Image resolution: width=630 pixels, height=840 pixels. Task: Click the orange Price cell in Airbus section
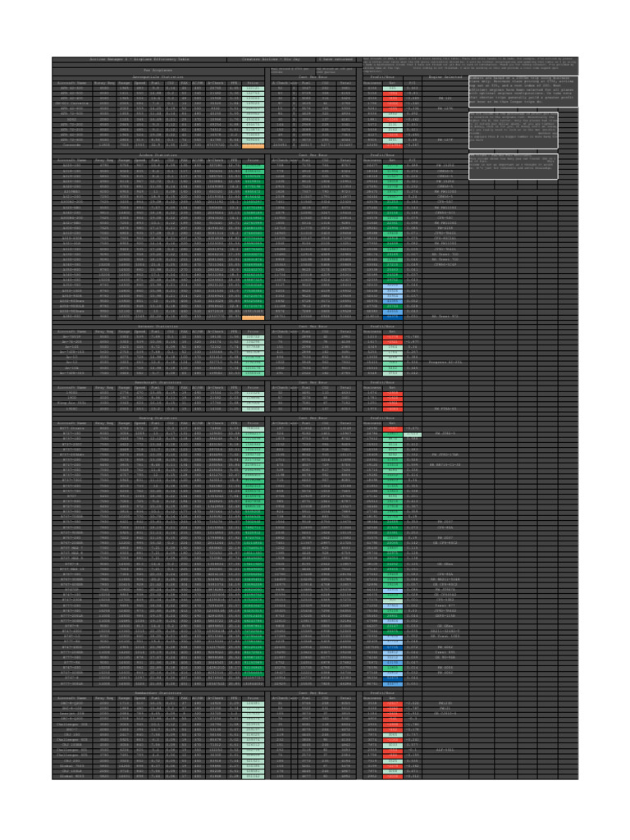pos(253,317)
